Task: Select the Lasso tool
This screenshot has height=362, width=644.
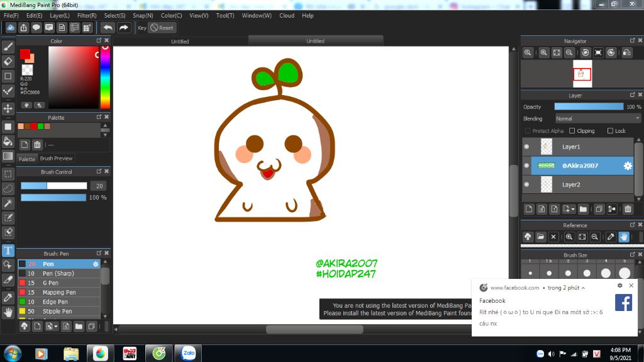Action: click(8, 188)
